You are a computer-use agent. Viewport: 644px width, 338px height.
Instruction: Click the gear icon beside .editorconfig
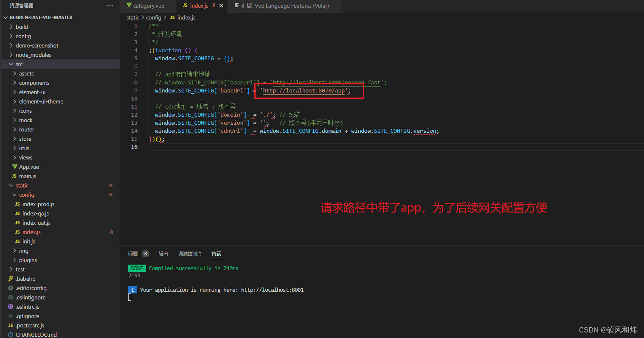pyautogui.click(x=11, y=288)
